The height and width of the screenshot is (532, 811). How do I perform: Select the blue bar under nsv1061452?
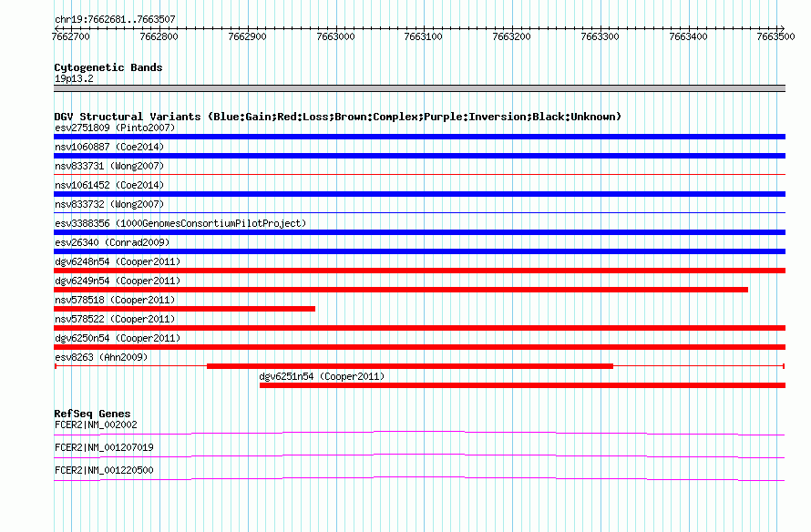pyautogui.click(x=419, y=194)
